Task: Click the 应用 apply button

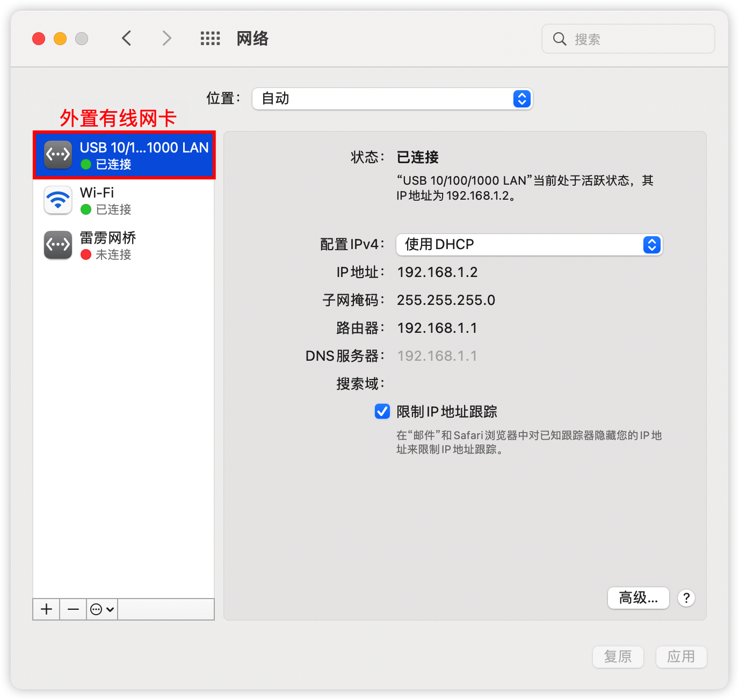Action: click(681, 657)
